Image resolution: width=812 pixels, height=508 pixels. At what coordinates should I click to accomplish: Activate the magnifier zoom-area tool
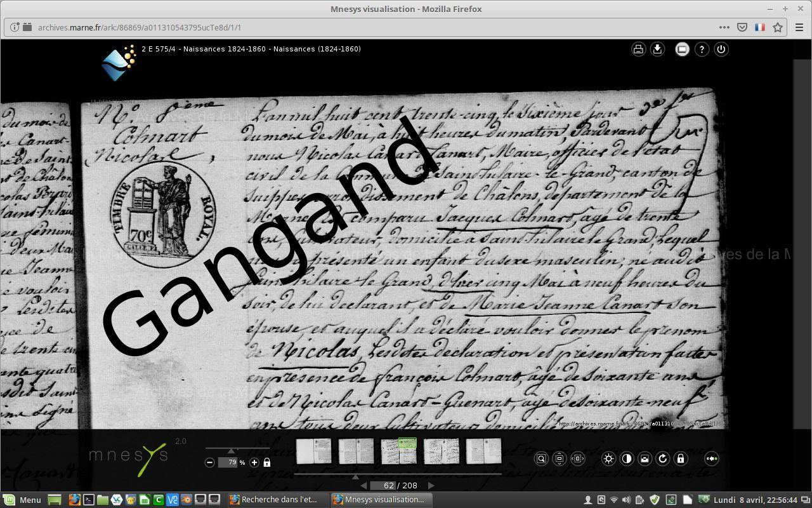click(x=541, y=458)
